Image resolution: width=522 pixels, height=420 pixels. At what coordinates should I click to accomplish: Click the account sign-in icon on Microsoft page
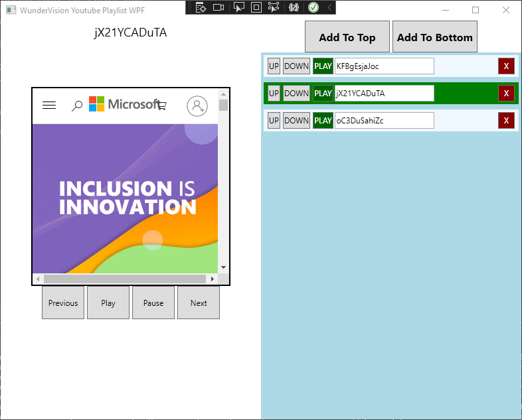click(197, 106)
